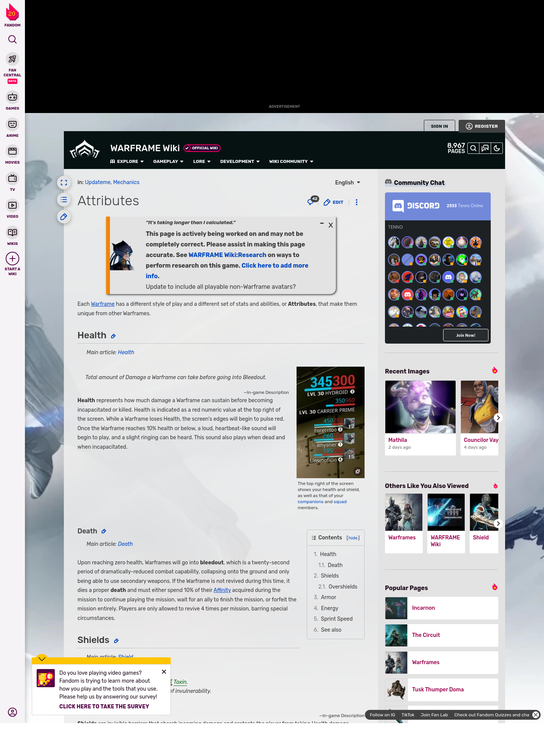The height and width of the screenshot is (756, 544).
Task: Expand the English language dropdown
Action: point(348,183)
